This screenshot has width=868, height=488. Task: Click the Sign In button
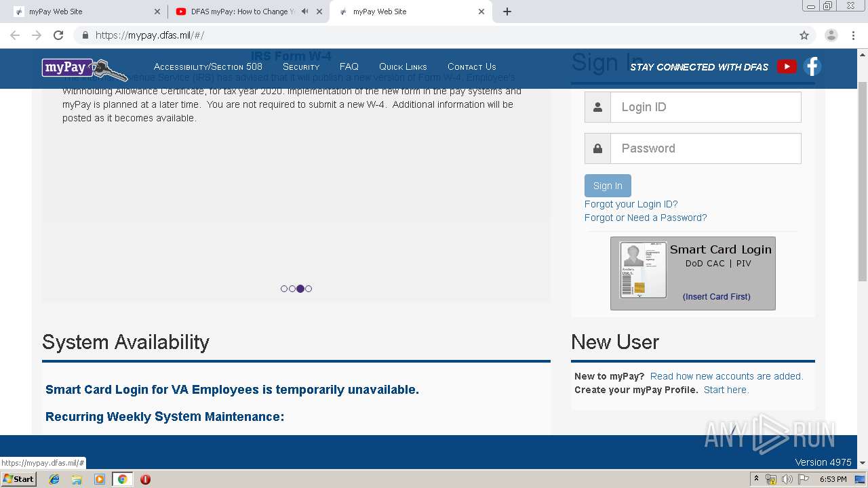pos(608,186)
